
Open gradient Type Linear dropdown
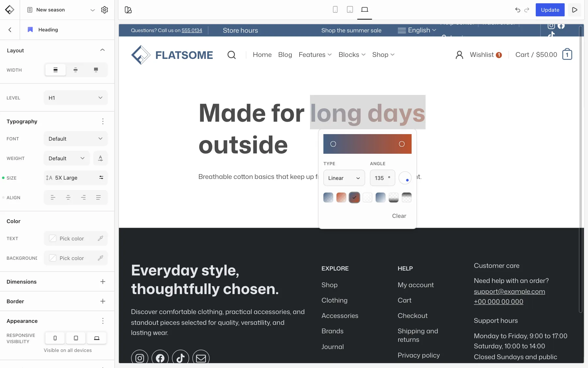(x=344, y=178)
